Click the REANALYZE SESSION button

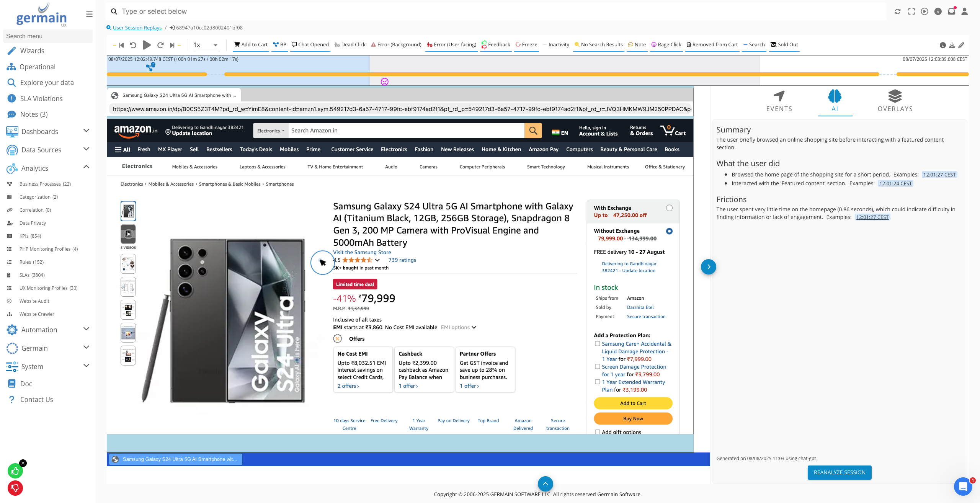click(840, 472)
